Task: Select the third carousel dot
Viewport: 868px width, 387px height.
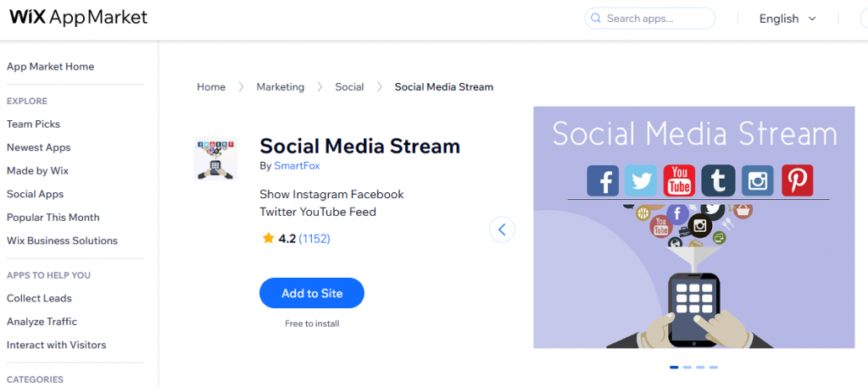Action: click(x=700, y=367)
